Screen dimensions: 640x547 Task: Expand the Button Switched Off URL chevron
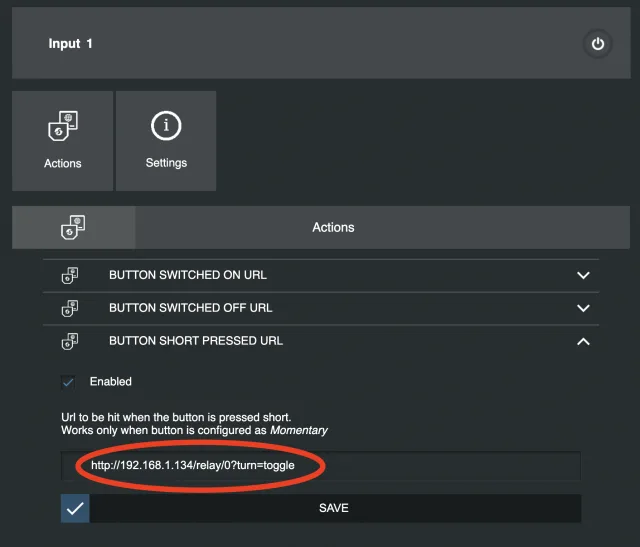(x=584, y=308)
